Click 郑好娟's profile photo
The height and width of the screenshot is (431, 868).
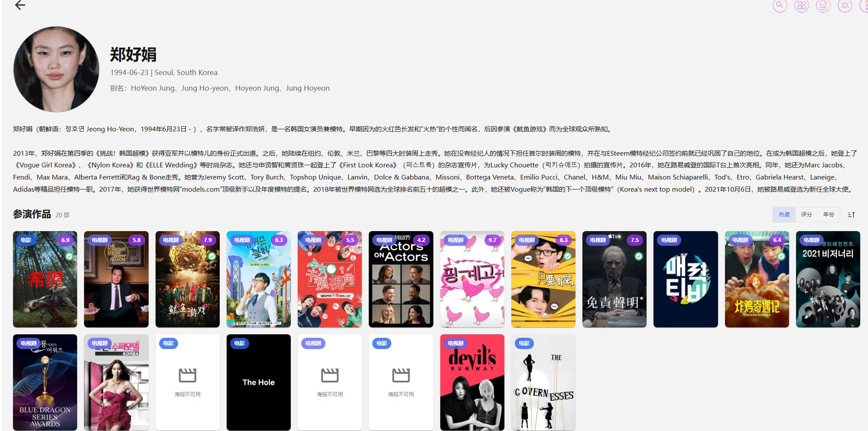pos(56,69)
